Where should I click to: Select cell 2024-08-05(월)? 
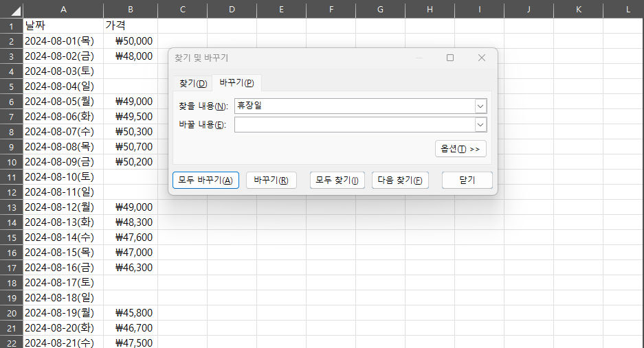(63, 102)
